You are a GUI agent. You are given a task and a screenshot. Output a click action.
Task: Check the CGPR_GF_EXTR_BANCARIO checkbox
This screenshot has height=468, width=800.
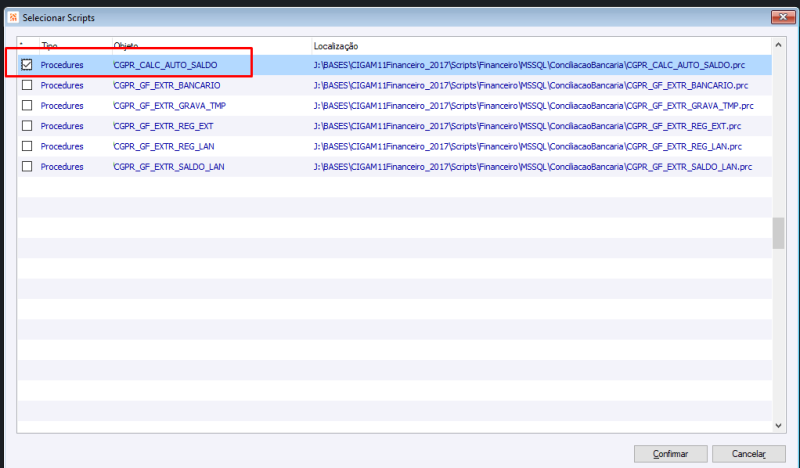pos(27,85)
